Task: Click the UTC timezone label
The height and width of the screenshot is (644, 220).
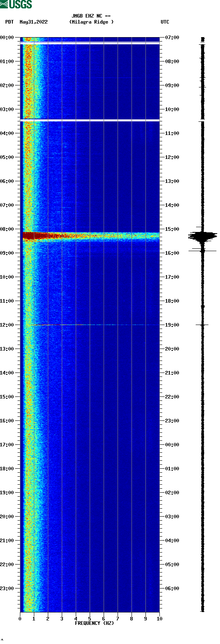Action: (165, 22)
